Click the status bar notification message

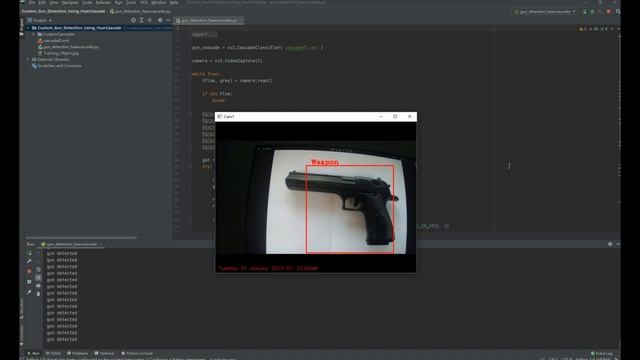pyautogui.click(x=131, y=358)
